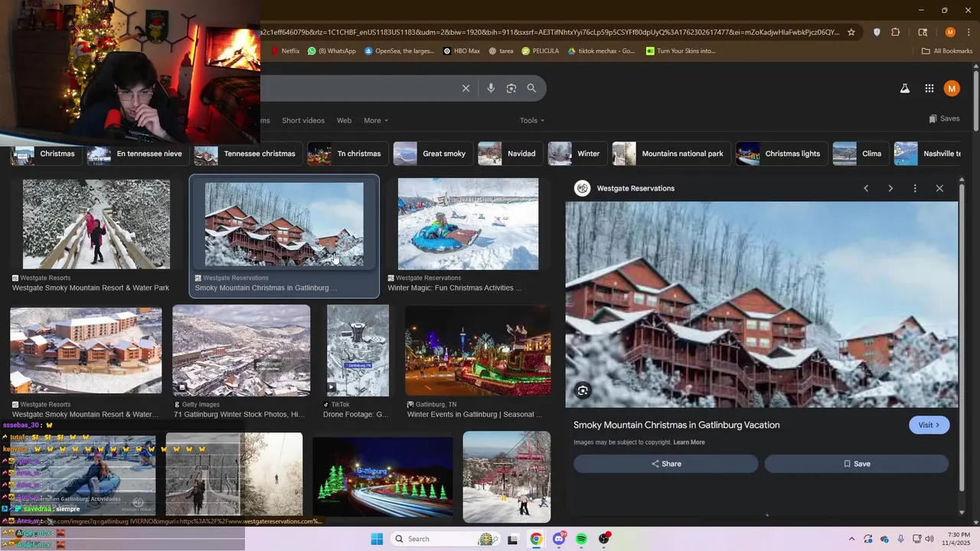Open the OpenSea bookmark

pos(400,51)
